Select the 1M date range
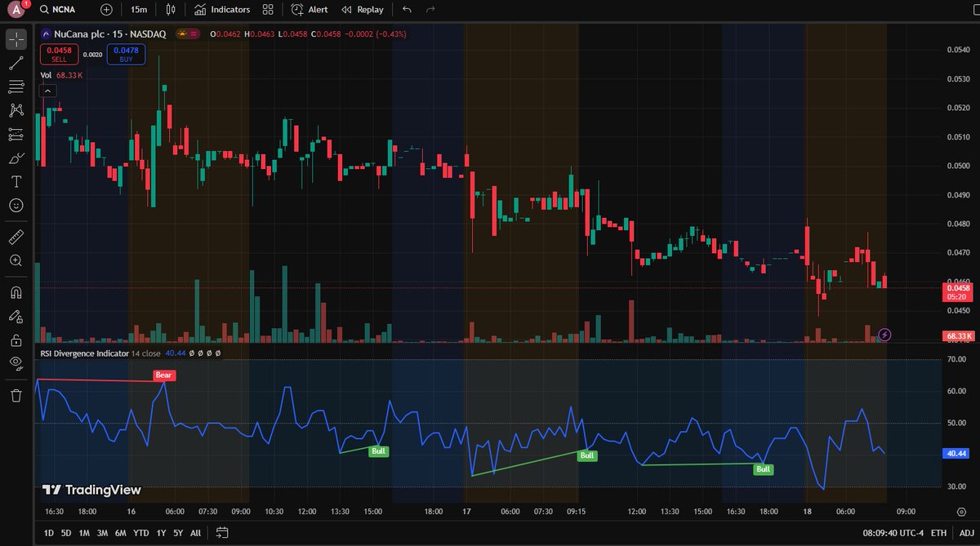980x546 pixels. (84, 533)
